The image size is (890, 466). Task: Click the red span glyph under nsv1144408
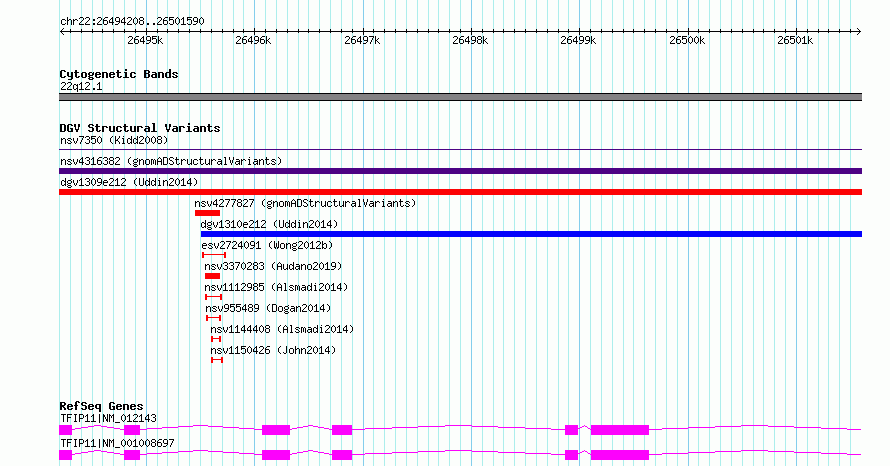216,339
